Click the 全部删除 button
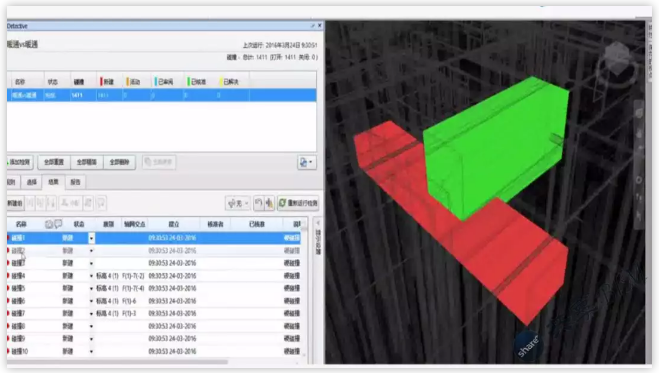The image size is (659, 373). pyautogui.click(x=119, y=162)
